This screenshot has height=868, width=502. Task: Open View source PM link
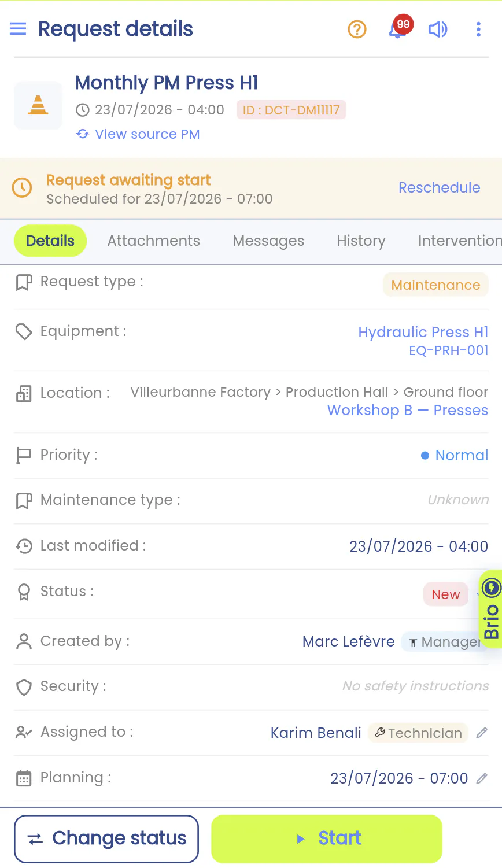(138, 134)
